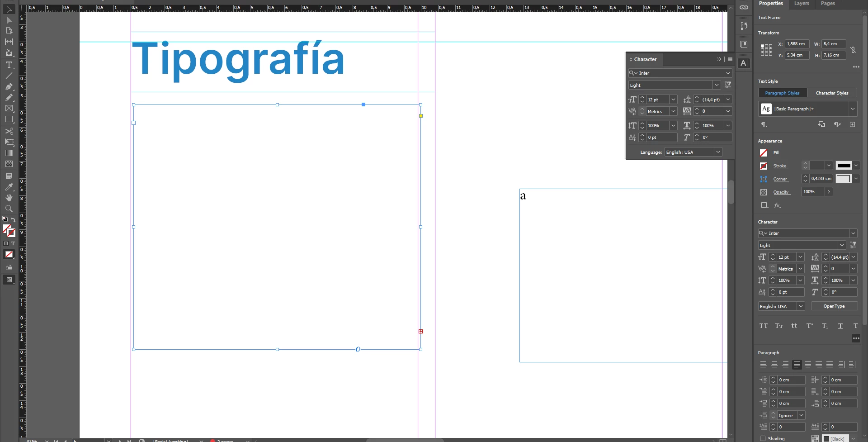The width and height of the screenshot is (868, 442).
Task: Click the Redefine Style icon in Text Style
Action: [x=821, y=124]
